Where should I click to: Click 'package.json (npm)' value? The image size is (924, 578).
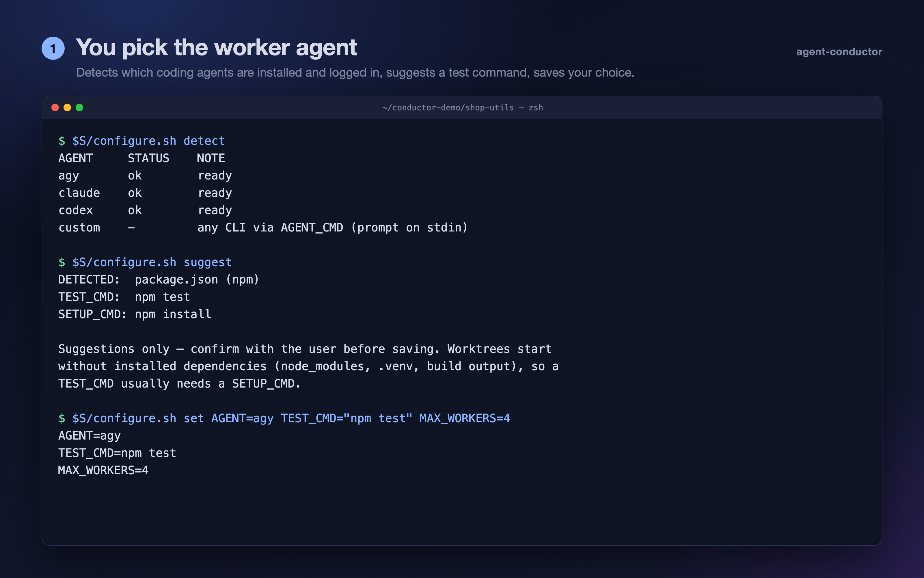pos(197,280)
